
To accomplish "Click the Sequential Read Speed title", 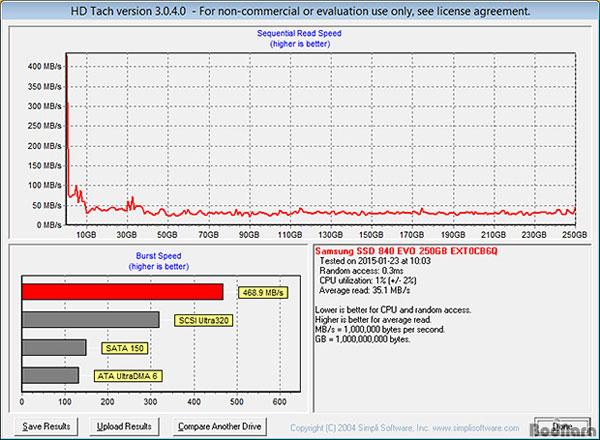I will point(299,33).
